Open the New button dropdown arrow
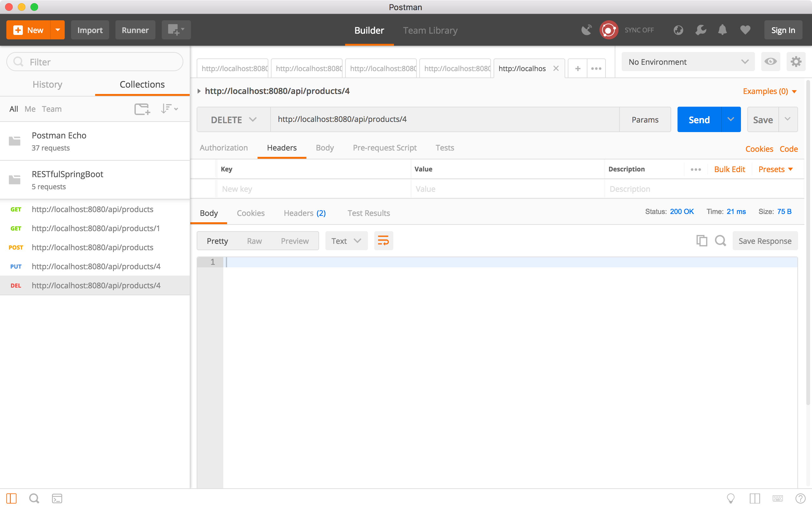 [x=58, y=30]
